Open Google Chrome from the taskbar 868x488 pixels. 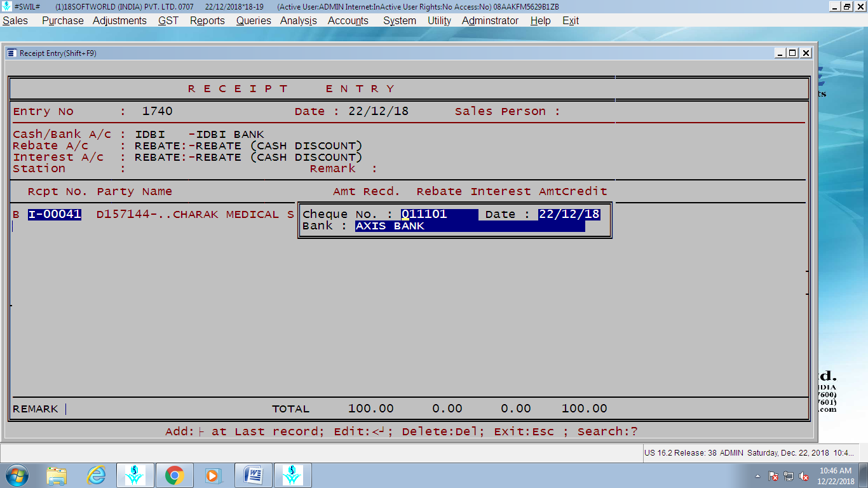point(174,475)
